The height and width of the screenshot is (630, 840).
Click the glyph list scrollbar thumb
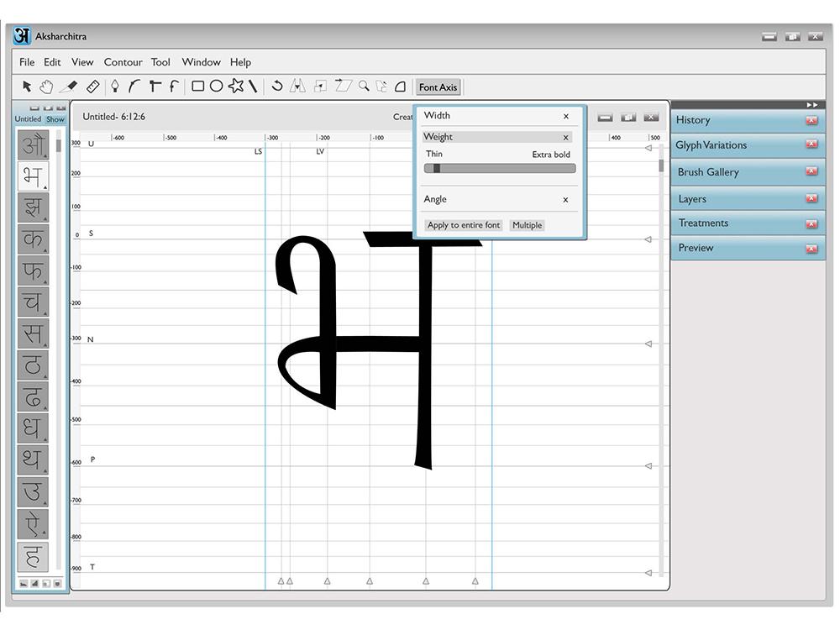[59, 145]
